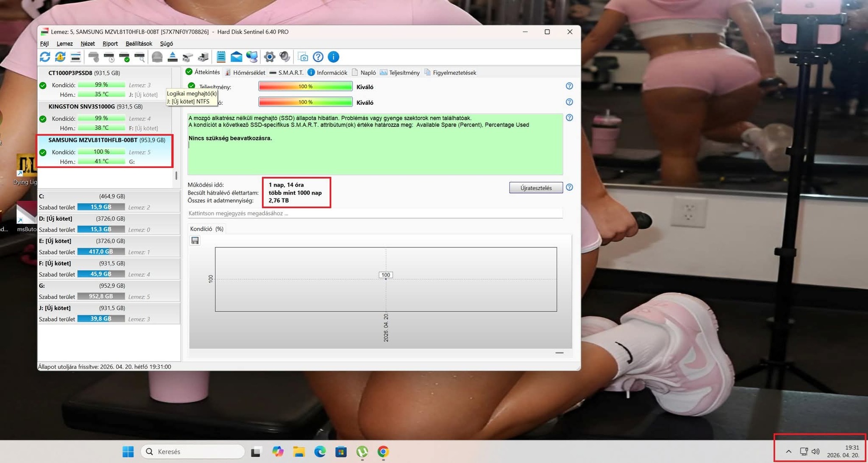Click the blue envelope e-mail icon

[x=236, y=57]
